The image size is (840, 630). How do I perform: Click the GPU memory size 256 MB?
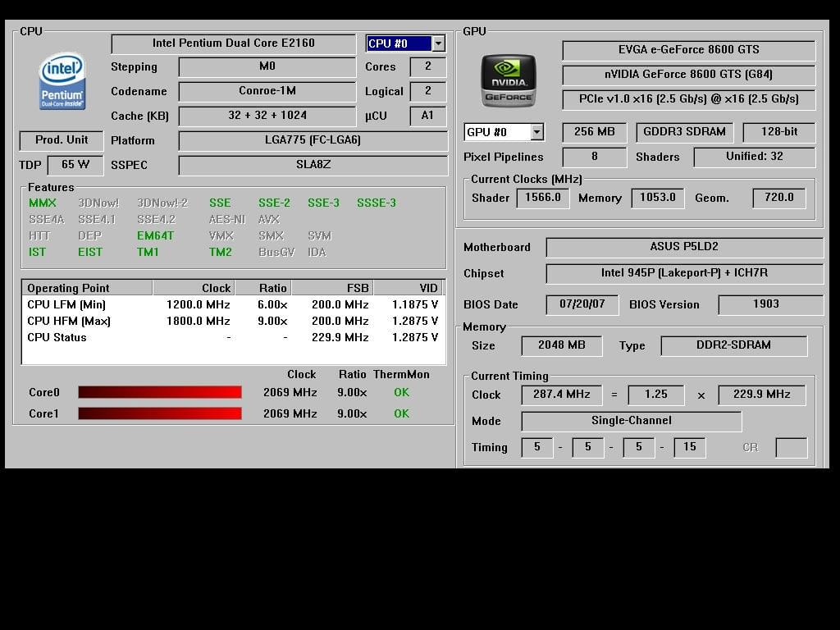tap(594, 132)
